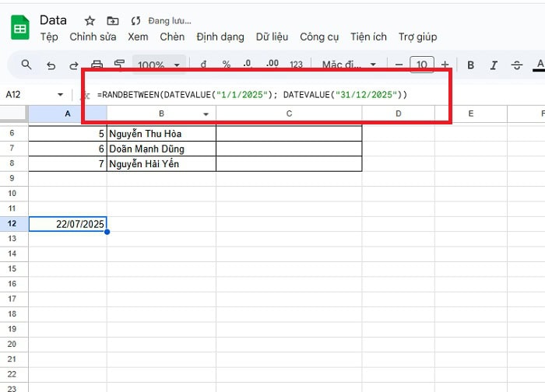Open the 100% zoom dropdown

[x=160, y=65]
